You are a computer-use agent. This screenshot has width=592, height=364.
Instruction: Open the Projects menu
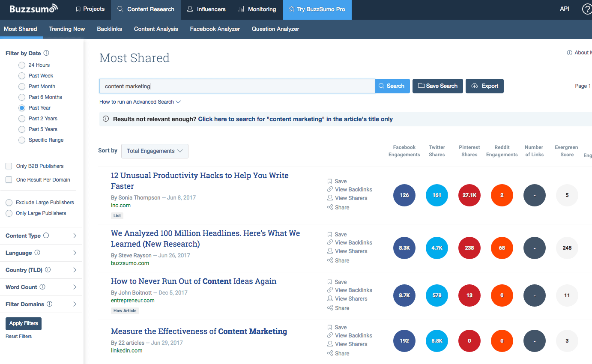point(90,9)
